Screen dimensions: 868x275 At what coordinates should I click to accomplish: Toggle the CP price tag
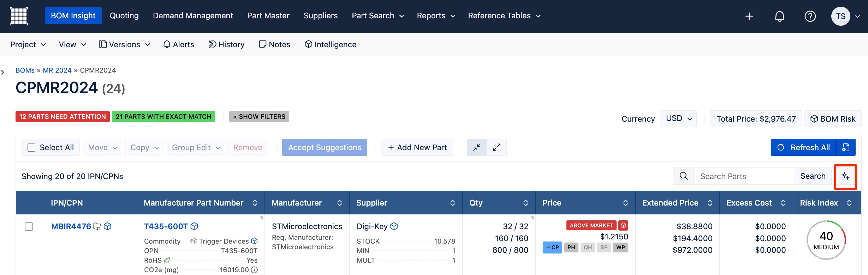tap(552, 248)
